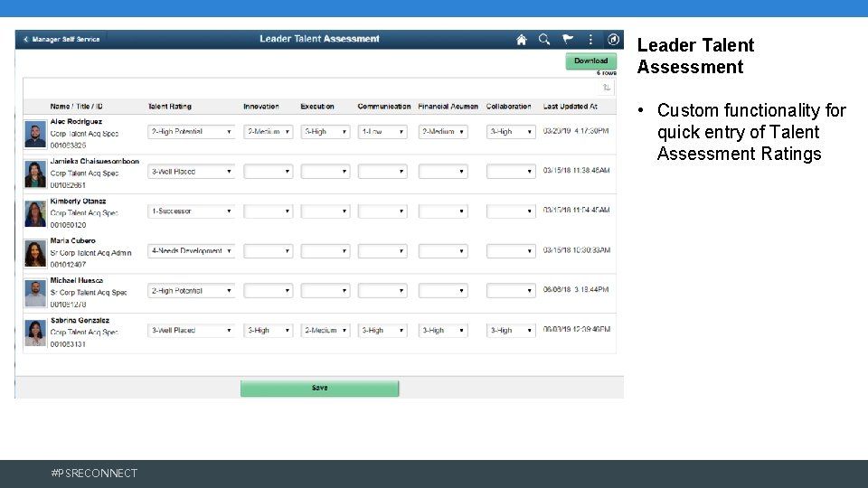Viewport: 868px width, 488px height.
Task: Open Sabrina Gonzalez Collaboration dropdown
Action: [511, 331]
